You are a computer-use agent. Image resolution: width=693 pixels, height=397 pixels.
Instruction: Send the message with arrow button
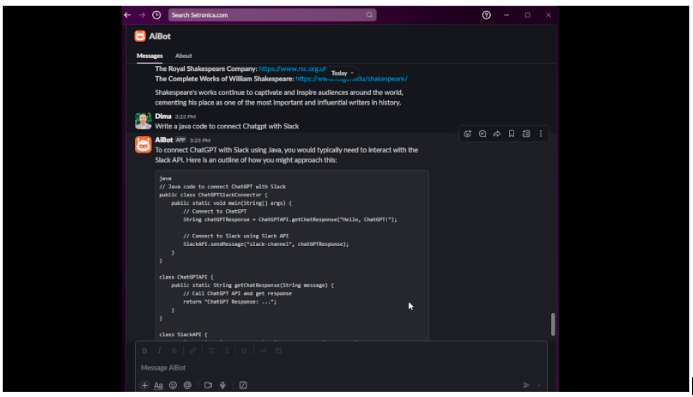tap(526, 385)
